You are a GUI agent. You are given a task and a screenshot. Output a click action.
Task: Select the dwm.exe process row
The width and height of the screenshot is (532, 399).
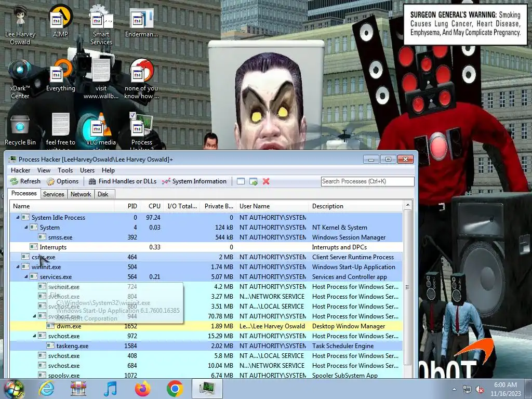(206, 326)
